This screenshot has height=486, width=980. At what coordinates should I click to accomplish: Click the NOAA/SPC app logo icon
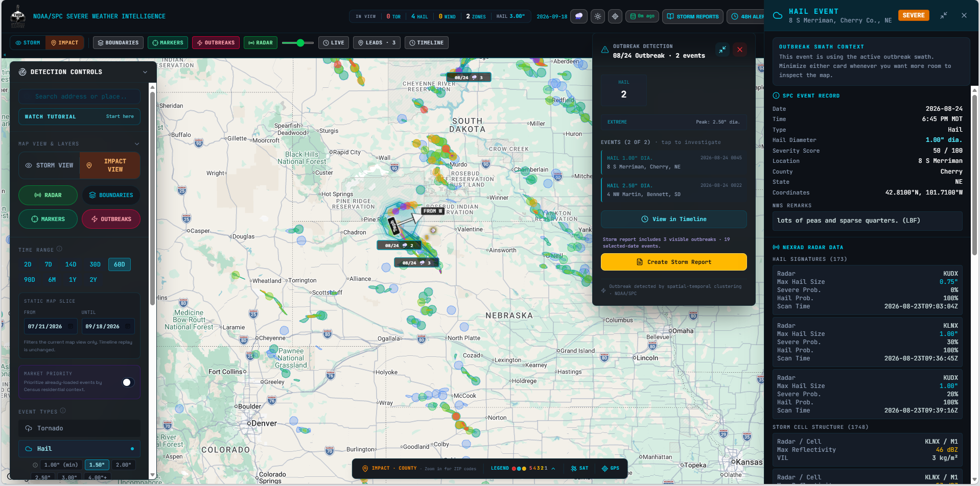pyautogui.click(x=18, y=16)
